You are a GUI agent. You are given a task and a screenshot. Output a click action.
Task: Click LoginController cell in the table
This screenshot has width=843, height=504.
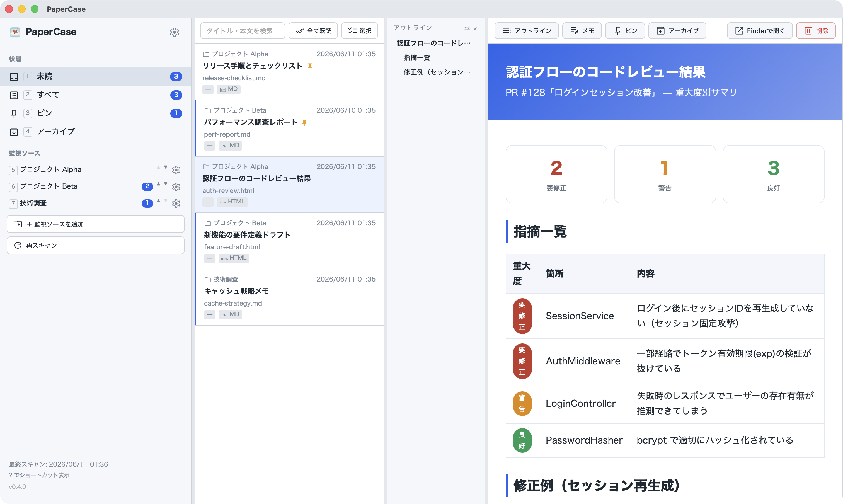tap(584, 403)
